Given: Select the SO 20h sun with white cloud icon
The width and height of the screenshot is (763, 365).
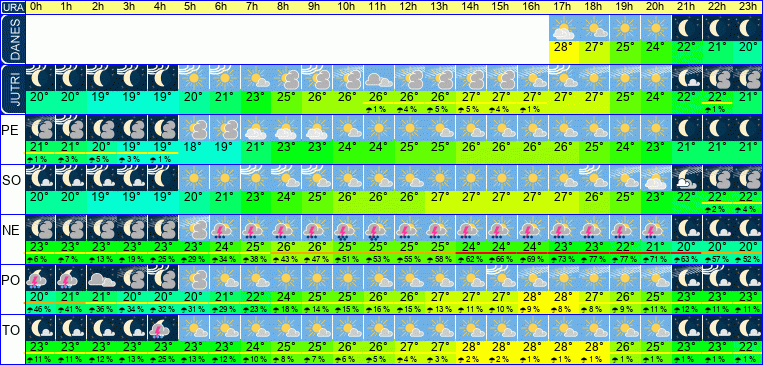Looking at the screenshot, I should coord(655,178).
